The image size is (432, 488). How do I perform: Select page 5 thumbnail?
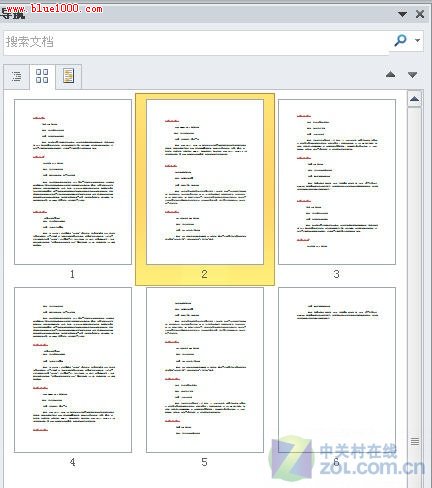(205, 370)
